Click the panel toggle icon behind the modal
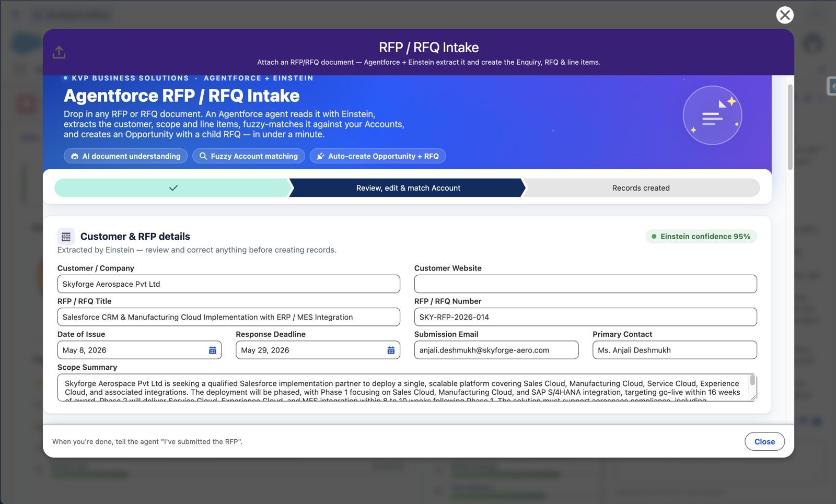The width and height of the screenshot is (836, 504). pos(832,86)
